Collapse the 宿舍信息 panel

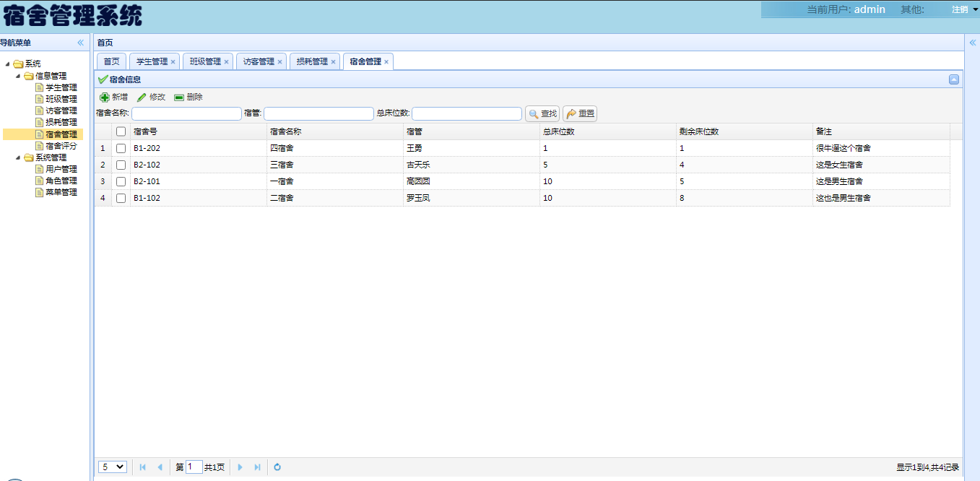tap(954, 79)
